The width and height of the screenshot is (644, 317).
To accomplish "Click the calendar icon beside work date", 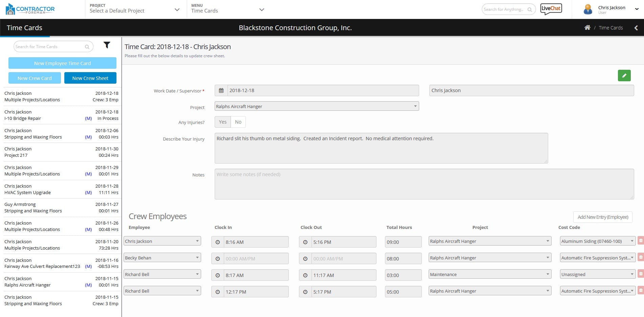I will [x=221, y=90].
